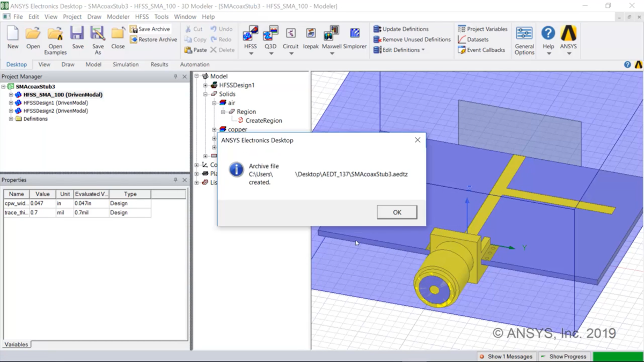Collapse the Solids node in model tree
The height and width of the screenshot is (362, 644).
(x=206, y=94)
